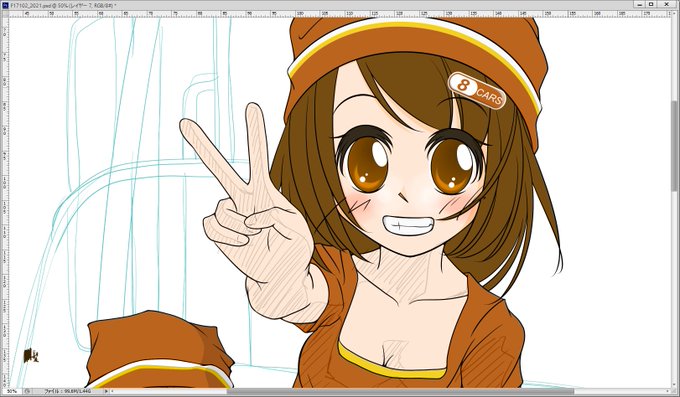680x397 pixels.
Task: Click the vertical scrollbar thumb
Action: click(x=674, y=146)
